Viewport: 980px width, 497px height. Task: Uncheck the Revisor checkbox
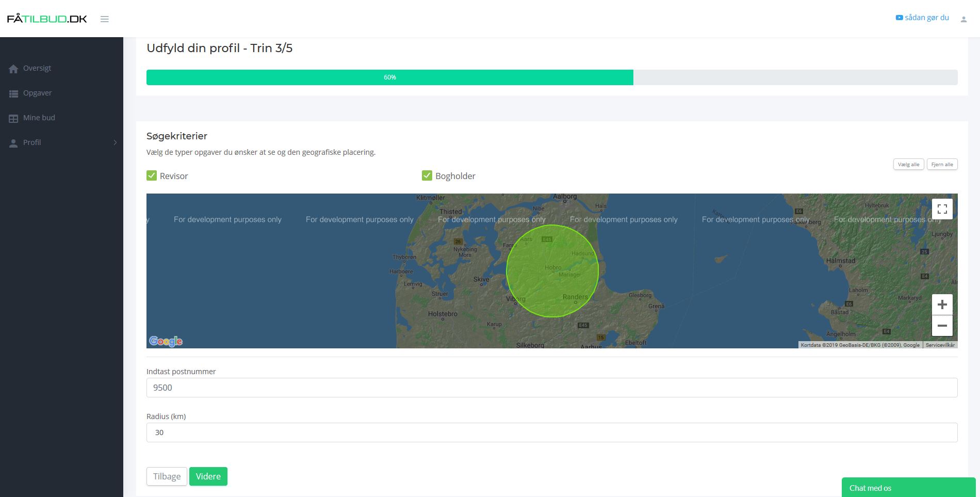[152, 175]
